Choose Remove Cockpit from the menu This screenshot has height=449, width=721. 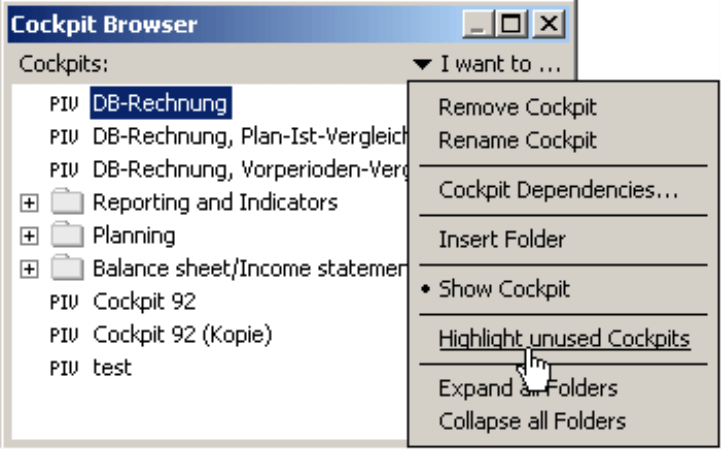tap(517, 107)
